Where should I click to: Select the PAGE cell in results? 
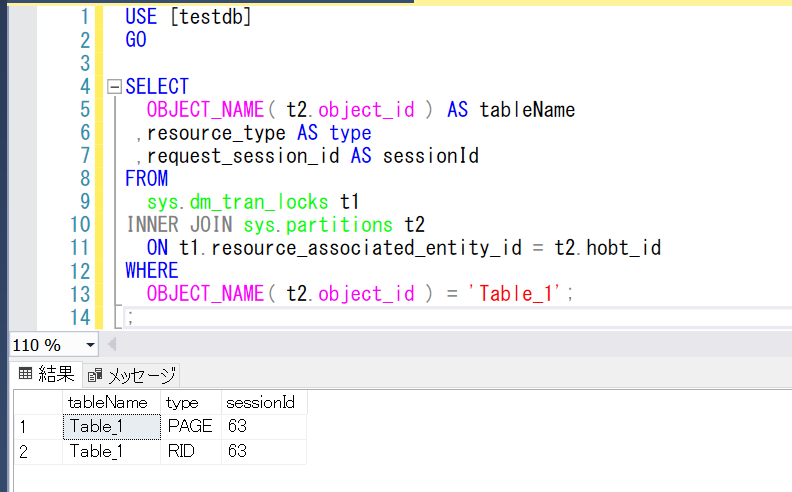coord(191,427)
